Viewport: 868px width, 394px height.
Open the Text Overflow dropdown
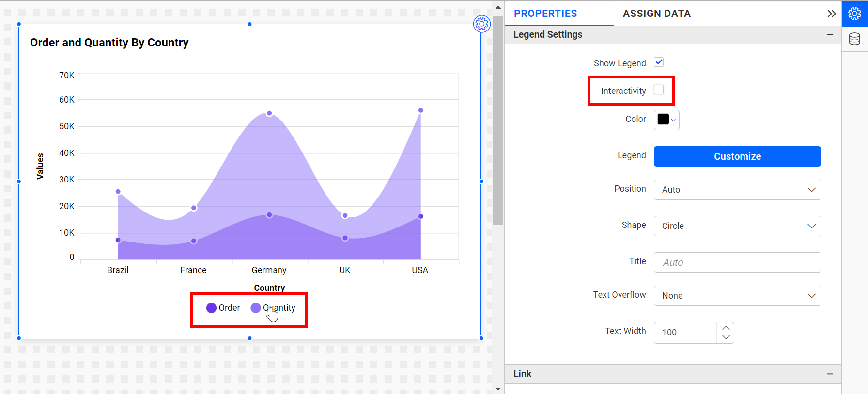(737, 296)
